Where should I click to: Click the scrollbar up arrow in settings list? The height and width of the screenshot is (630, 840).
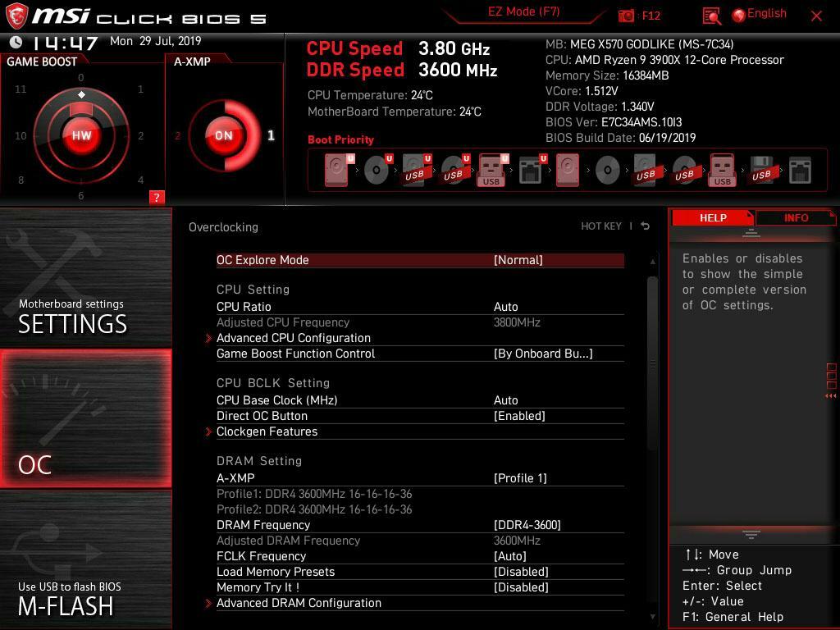click(x=652, y=262)
